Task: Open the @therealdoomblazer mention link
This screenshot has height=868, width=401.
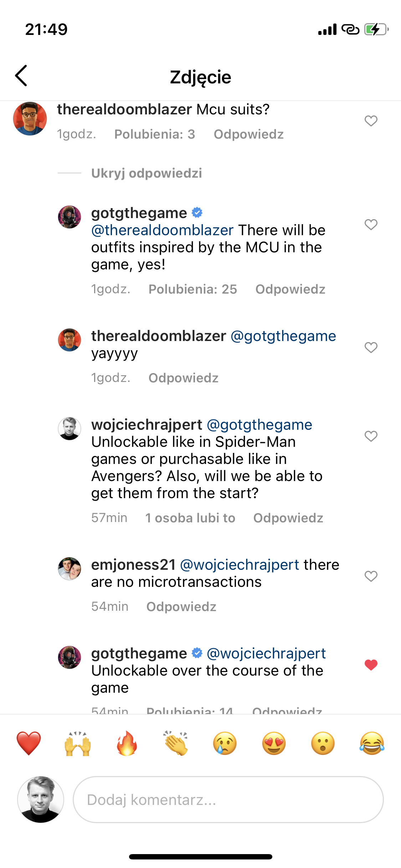Action: point(163,230)
